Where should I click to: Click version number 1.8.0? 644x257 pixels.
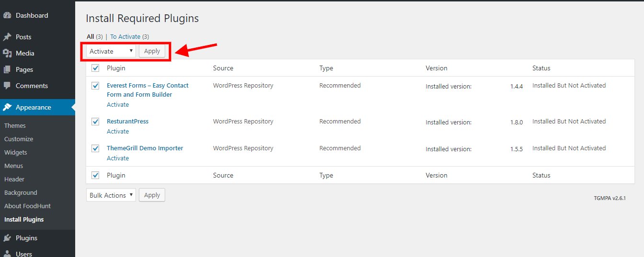click(517, 122)
